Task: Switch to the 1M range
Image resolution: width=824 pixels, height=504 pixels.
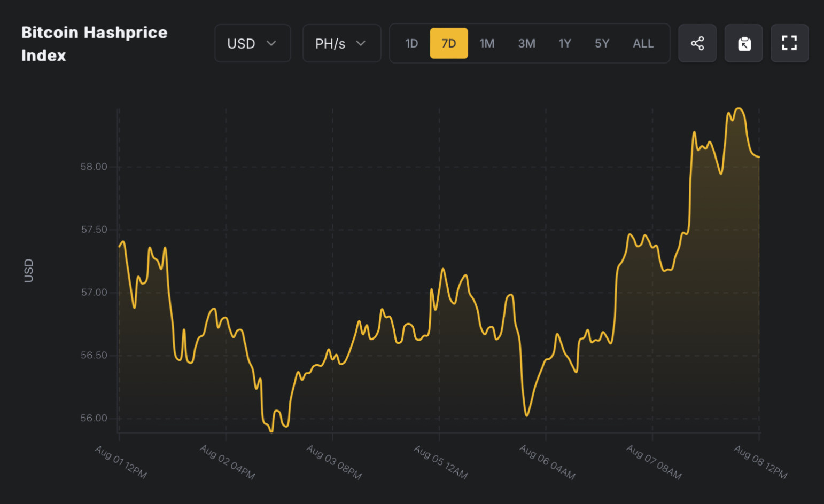Action: tap(487, 43)
